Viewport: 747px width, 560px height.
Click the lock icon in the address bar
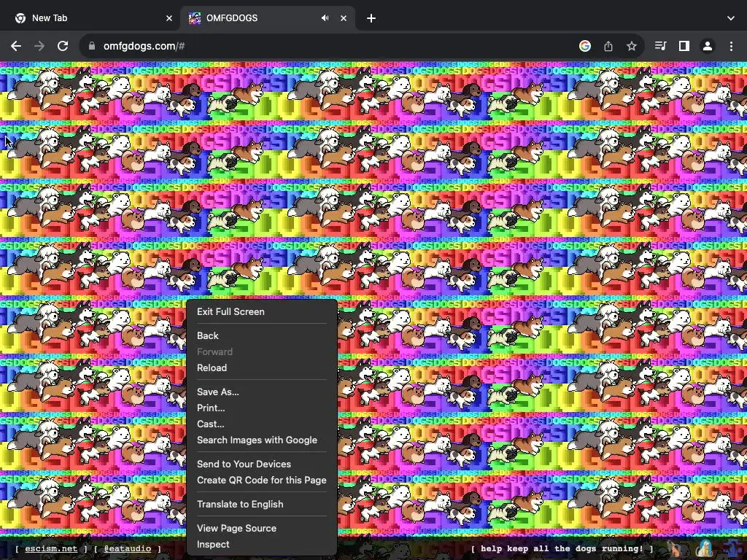[92, 46]
